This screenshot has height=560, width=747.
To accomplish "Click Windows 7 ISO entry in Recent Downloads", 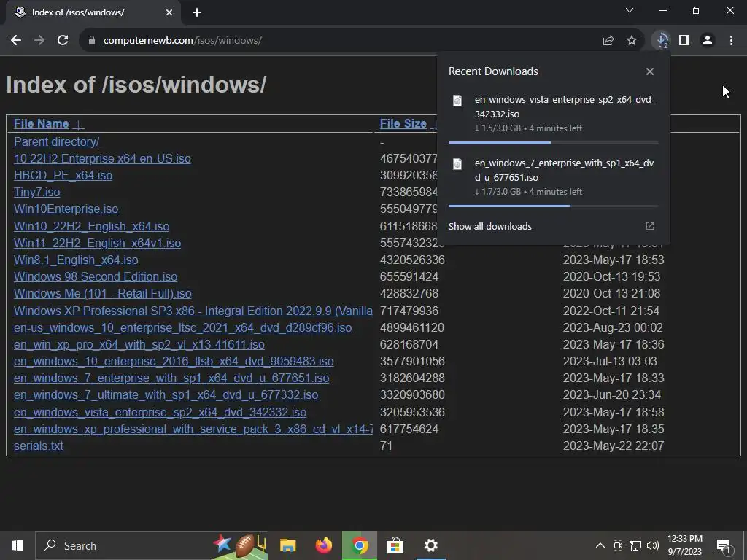I will point(553,178).
